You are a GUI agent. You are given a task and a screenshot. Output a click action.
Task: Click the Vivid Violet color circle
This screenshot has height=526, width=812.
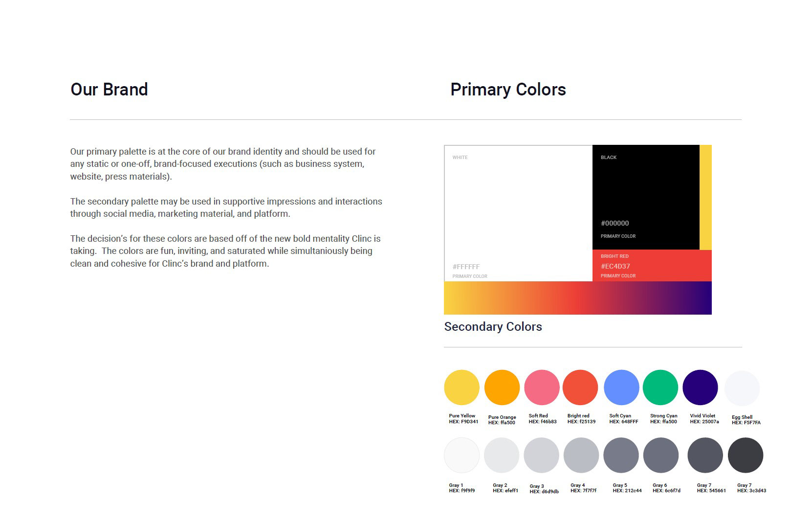[700, 388]
